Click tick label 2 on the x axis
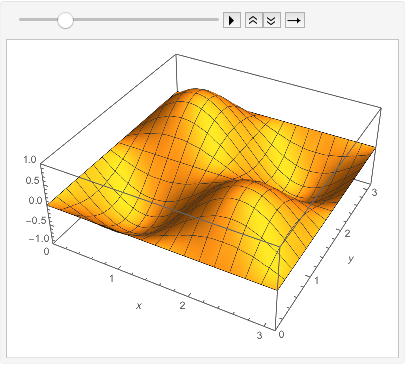405x366 pixels. pyautogui.click(x=182, y=305)
